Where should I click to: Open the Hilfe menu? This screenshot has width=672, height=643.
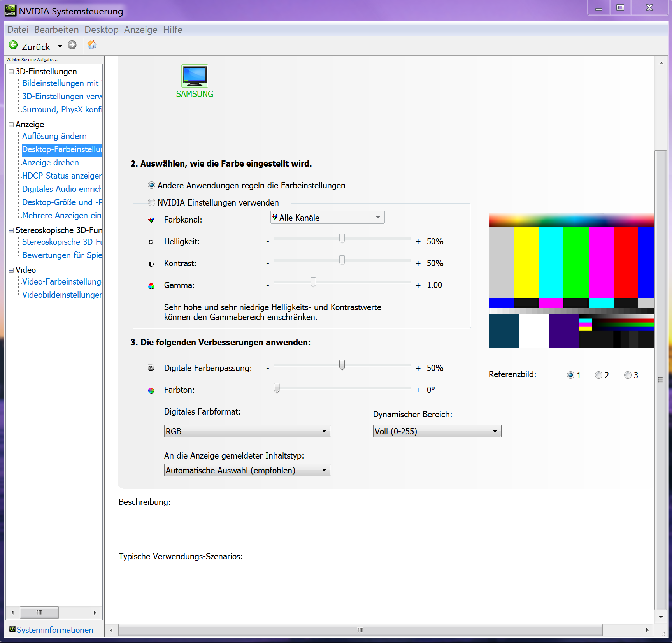click(173, 30)
